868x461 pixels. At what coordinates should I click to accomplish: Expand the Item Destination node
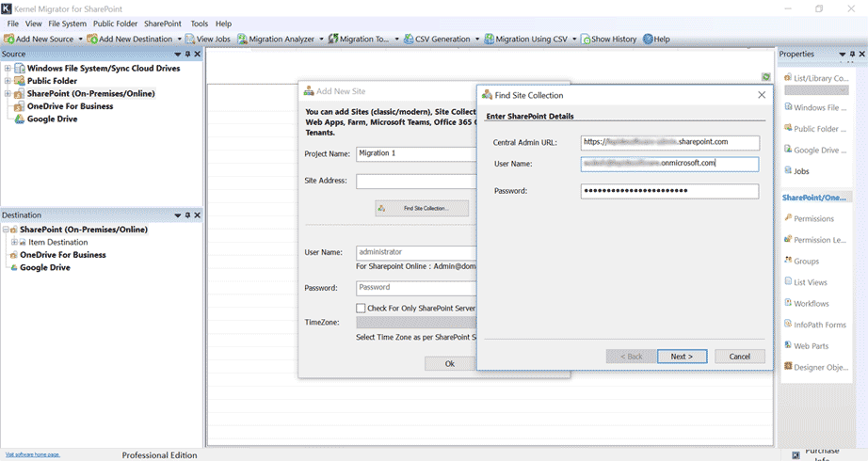click(14, 242)
